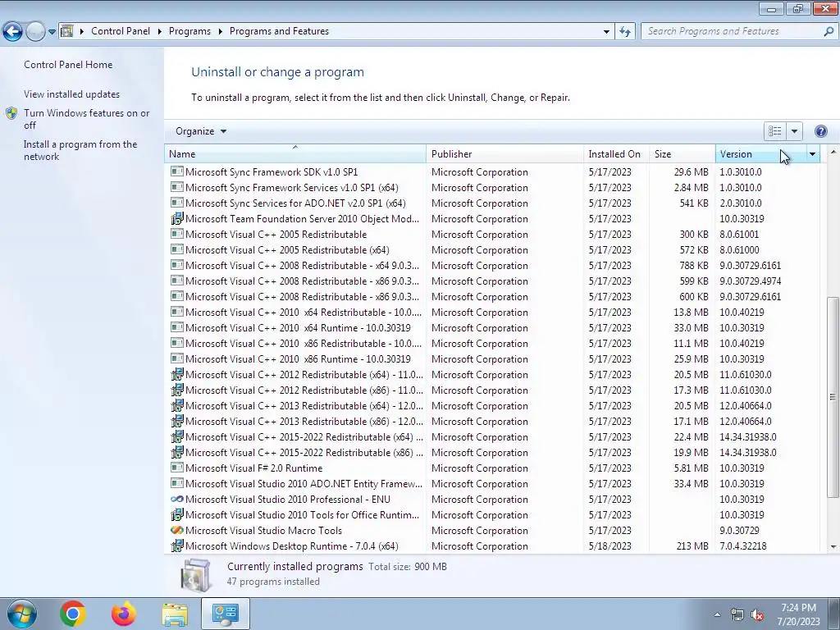Screen dimensions: 840x630
Task: Expand the arrow after Control Panel breadcrumb
Action: [x=160, y=32]
